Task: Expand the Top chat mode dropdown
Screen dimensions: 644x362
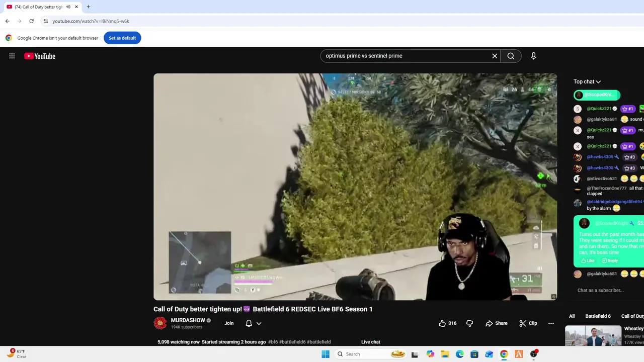Action: pos(587,81)
